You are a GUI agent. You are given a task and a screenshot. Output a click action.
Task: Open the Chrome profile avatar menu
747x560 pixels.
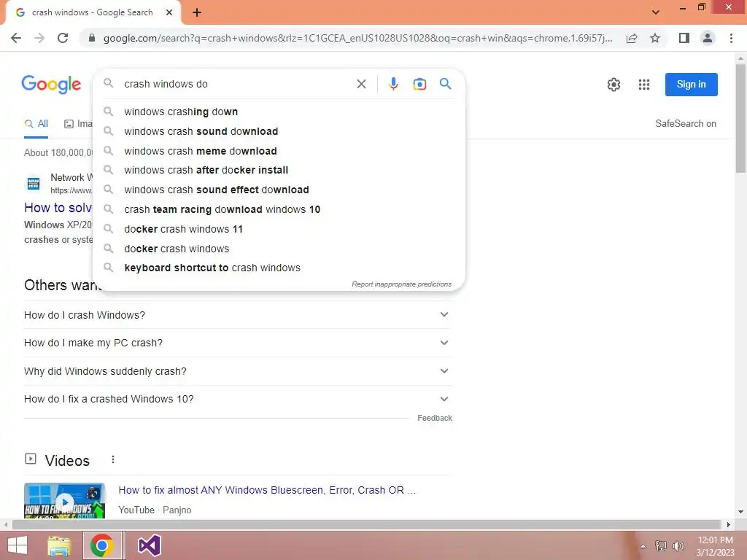tap(708, 38)
